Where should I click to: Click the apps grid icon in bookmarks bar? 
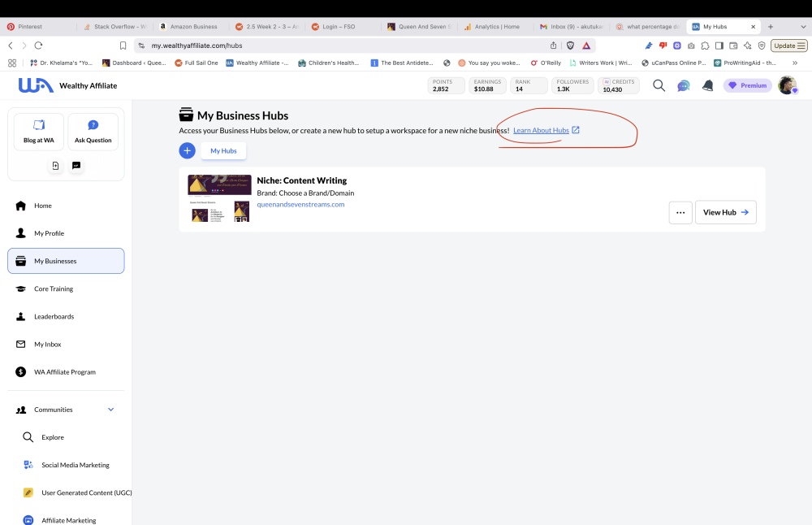click(12, 63)
